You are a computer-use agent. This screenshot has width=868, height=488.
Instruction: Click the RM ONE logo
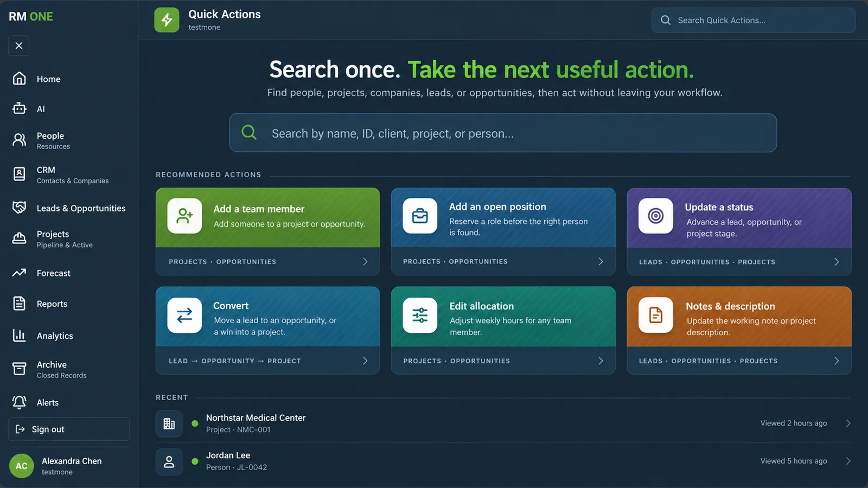coord(31,16)
